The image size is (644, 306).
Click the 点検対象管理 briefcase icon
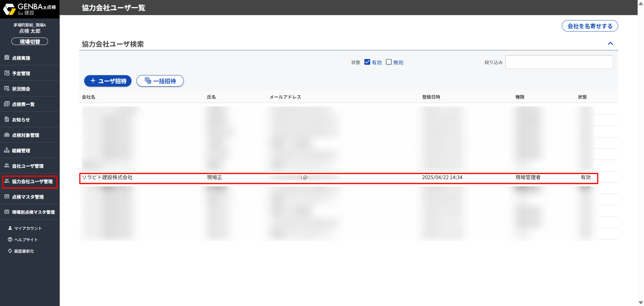coord(7,135)
